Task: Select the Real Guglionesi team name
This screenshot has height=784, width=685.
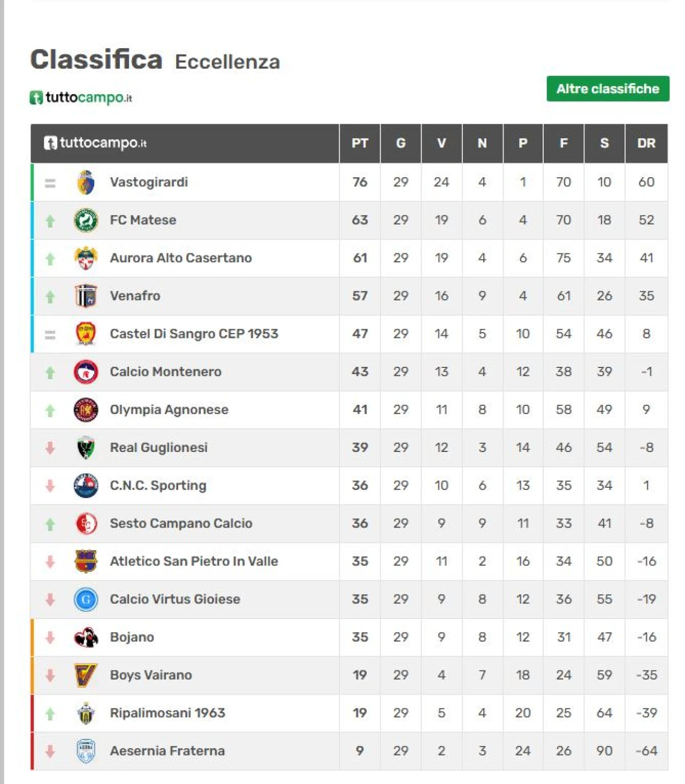Action: click(159, 447)
